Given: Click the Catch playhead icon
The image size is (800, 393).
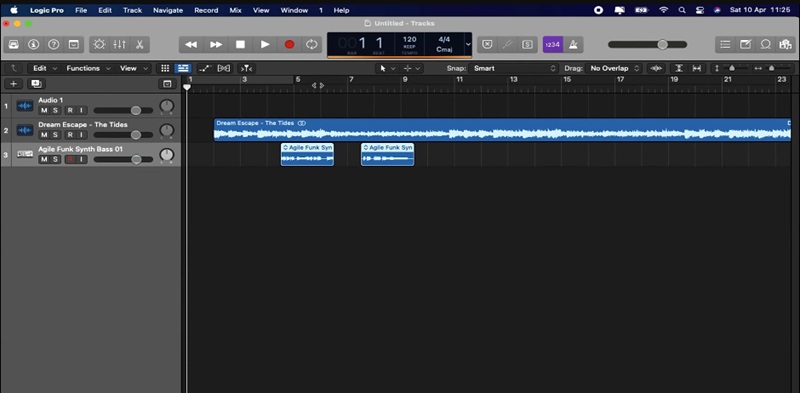Looking at the screenshot, I should click(246, 68).
